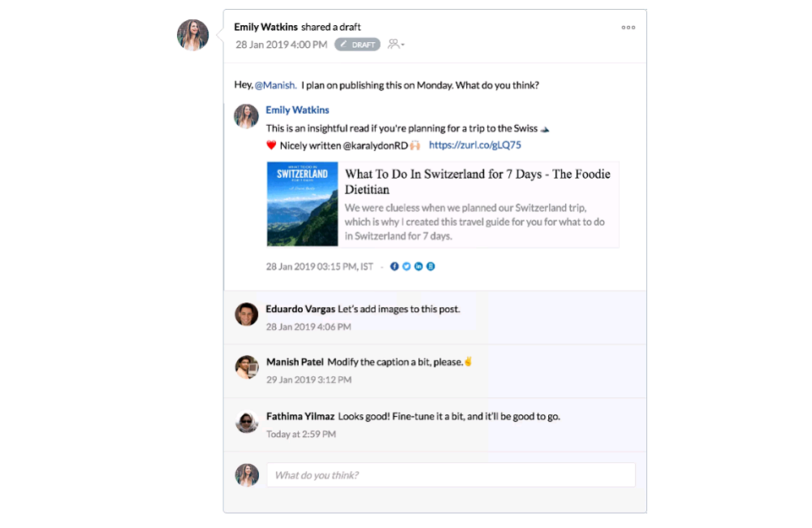Image resolution: width=812 pixels, height=528 pixels.
Task: Open Fathima Yilmaz's profile avatar
Action: pyautogui.click(x=247, y=422)
